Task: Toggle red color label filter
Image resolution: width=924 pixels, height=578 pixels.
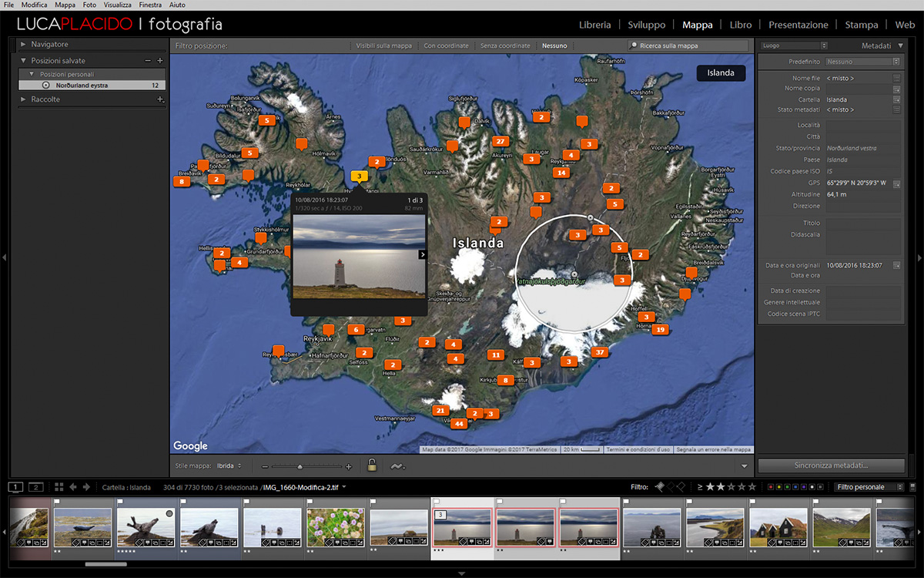Action: click(772, 487)
